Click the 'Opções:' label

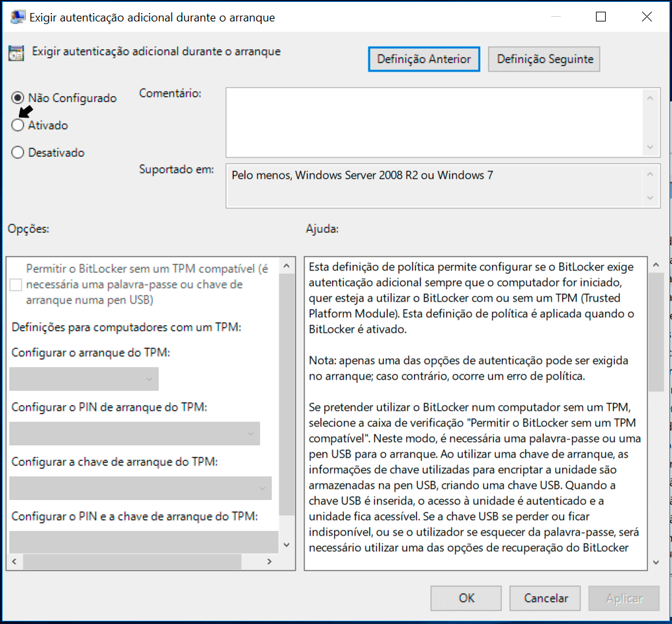pos(29,229)
